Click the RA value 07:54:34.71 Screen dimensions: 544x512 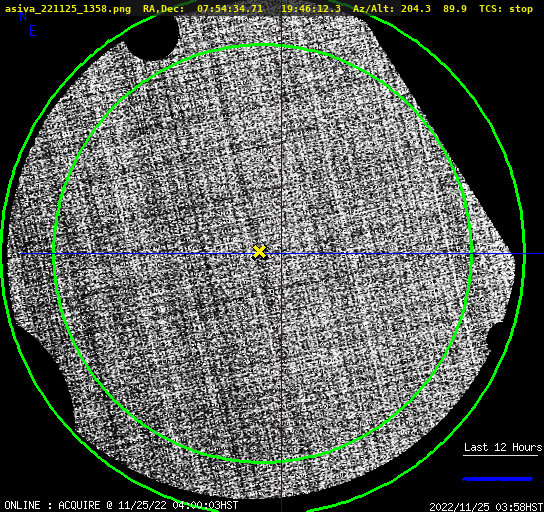click(x=230, y=9)
